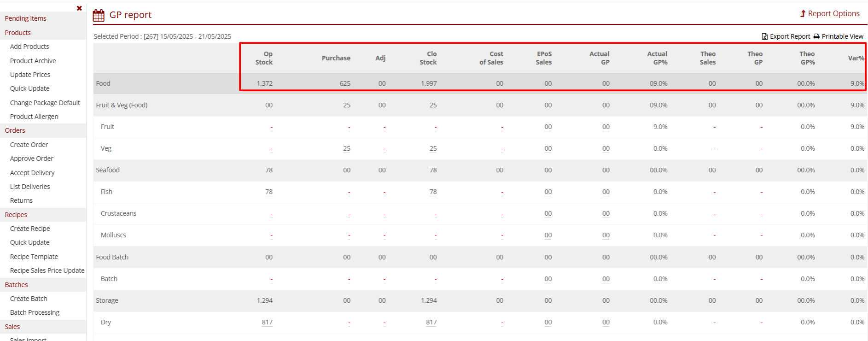Open the Printable View link
The image size is (868, 341).
click(842, 36)
